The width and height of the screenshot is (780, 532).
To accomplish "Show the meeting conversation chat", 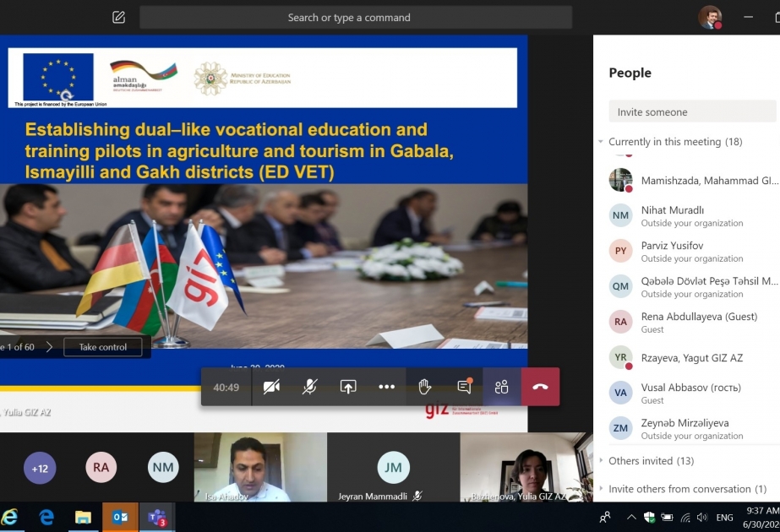I will [464, 387].
